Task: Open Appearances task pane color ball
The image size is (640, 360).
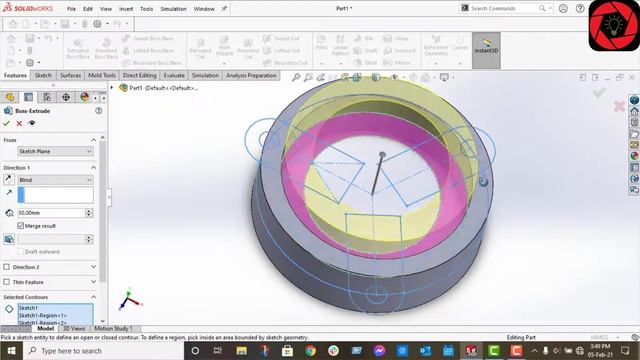Action: 634,156
